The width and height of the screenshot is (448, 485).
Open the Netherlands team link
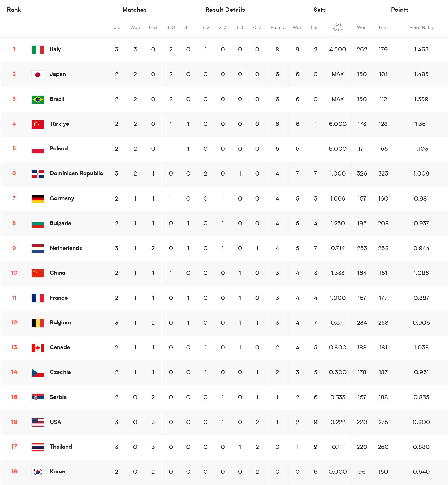click(x=66, y=248)
